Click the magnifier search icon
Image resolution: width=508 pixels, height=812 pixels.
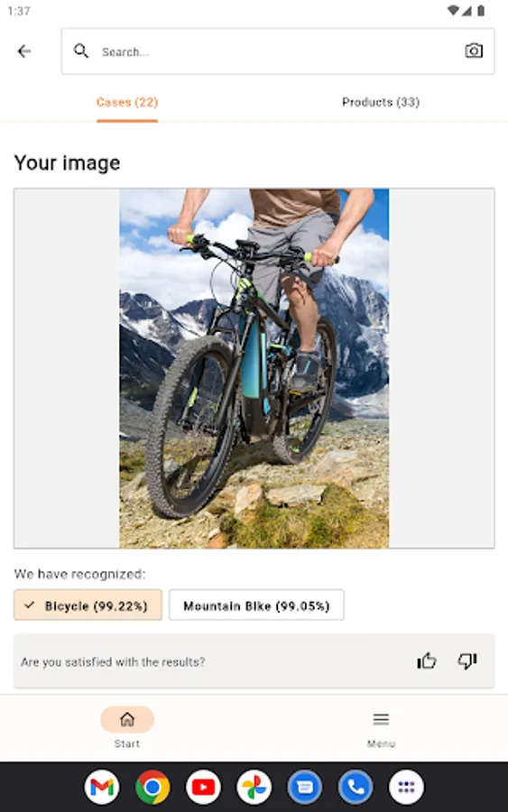pyautogui.click(x=81, y=51)
